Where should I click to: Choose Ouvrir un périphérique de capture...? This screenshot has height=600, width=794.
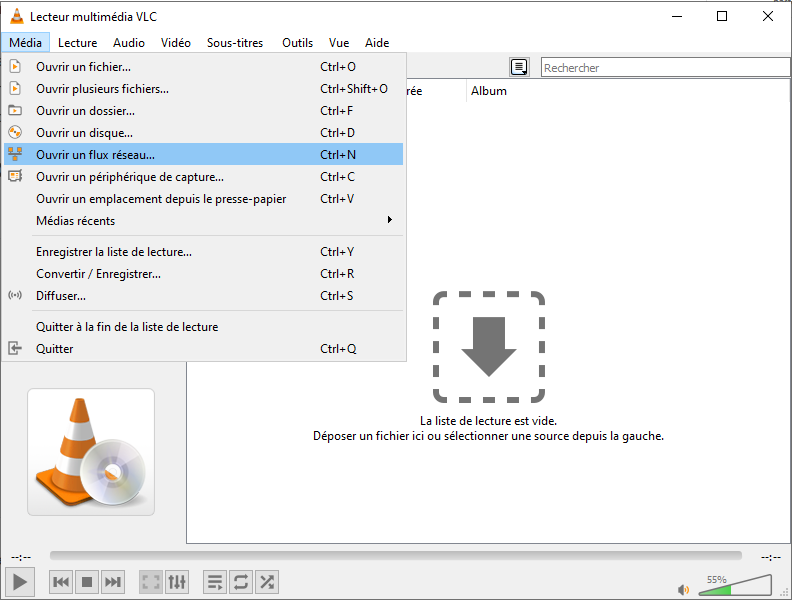click(204, 177)
